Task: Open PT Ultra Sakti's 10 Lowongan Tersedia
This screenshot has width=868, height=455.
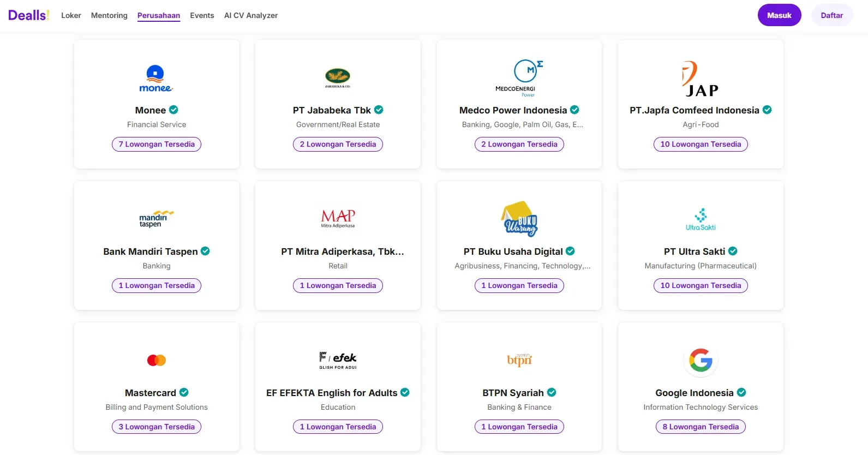Action: tap(701, 285)
